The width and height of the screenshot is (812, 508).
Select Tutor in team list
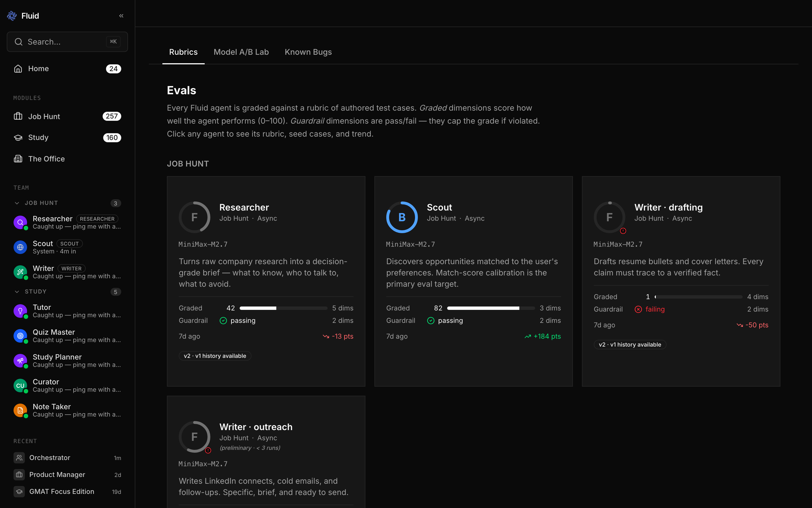point(67,311)
